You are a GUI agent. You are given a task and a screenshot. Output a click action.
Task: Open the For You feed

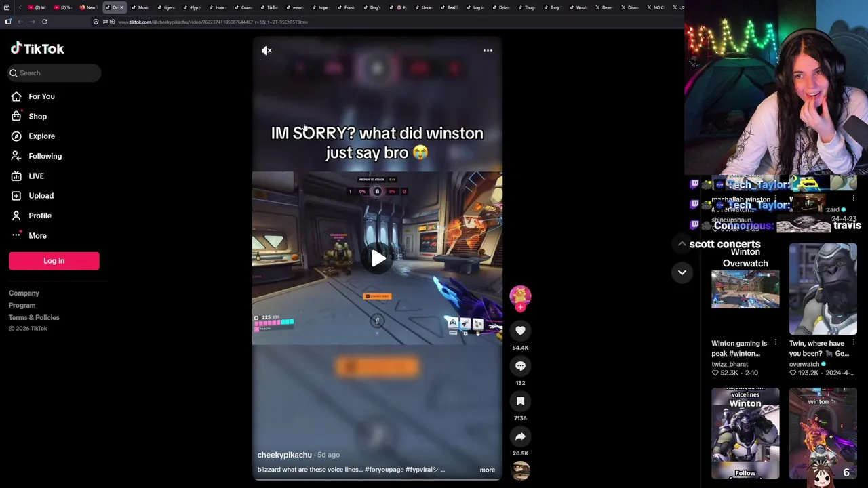41,96
